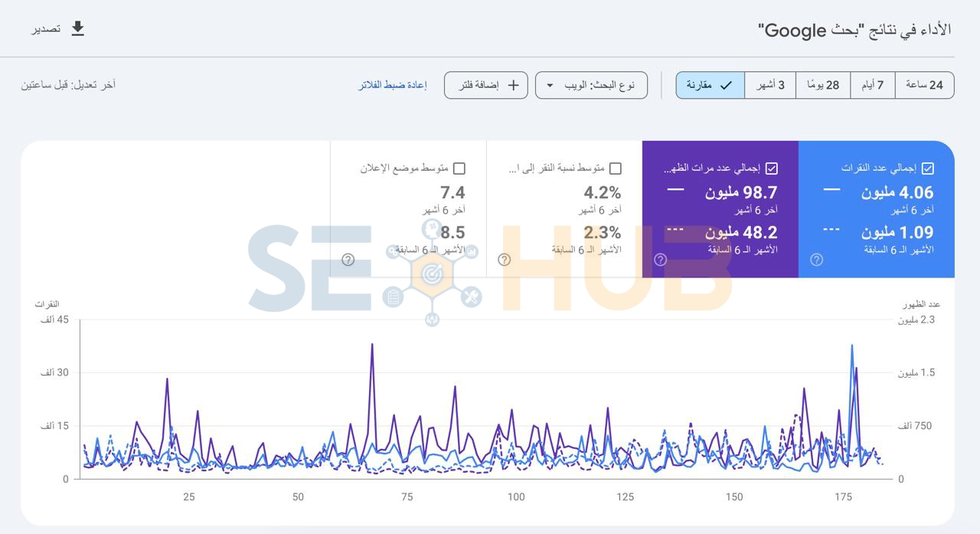Enable average position checkbox
The height and width of the screenshot is (534, 980).
[459, 169]
